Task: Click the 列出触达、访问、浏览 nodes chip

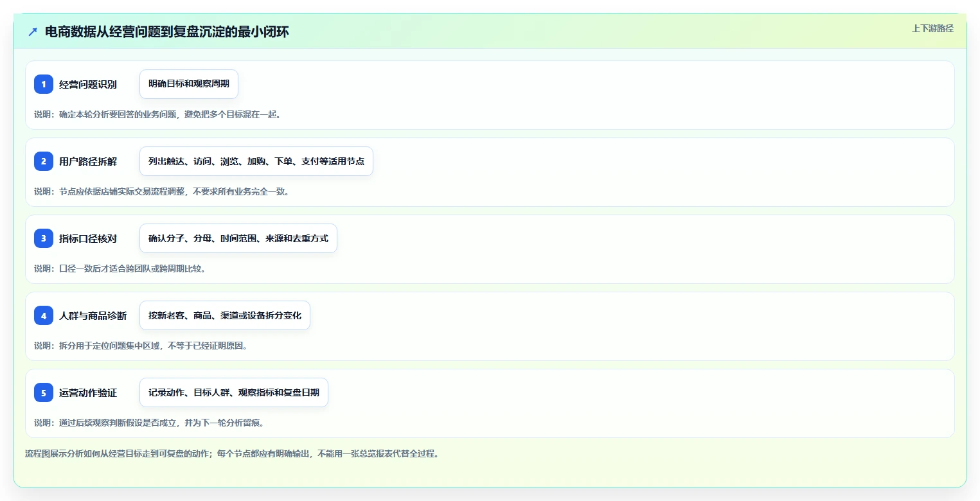Action: point(256,161)
